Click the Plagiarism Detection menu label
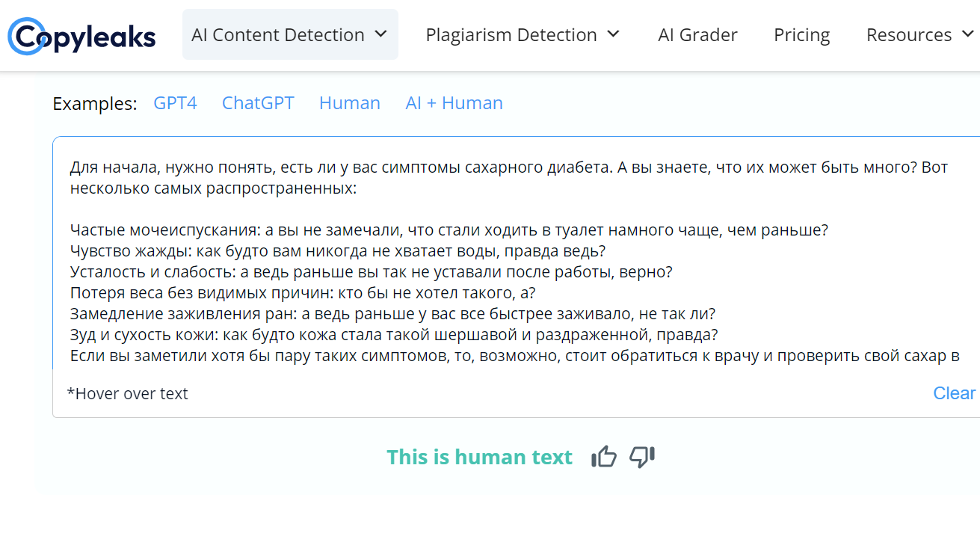This screenshot has width=980, height=557. point(511,35)
